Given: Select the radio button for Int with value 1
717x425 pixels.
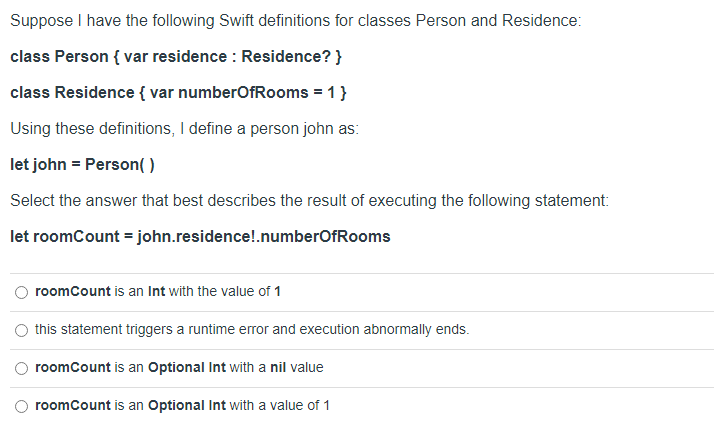Looking at the screenshot, I should click(21, 292).
